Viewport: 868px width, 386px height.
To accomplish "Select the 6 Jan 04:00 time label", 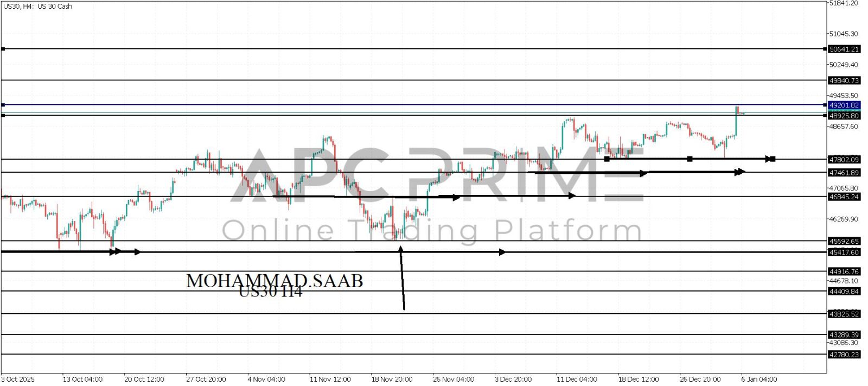I will 759,379.
